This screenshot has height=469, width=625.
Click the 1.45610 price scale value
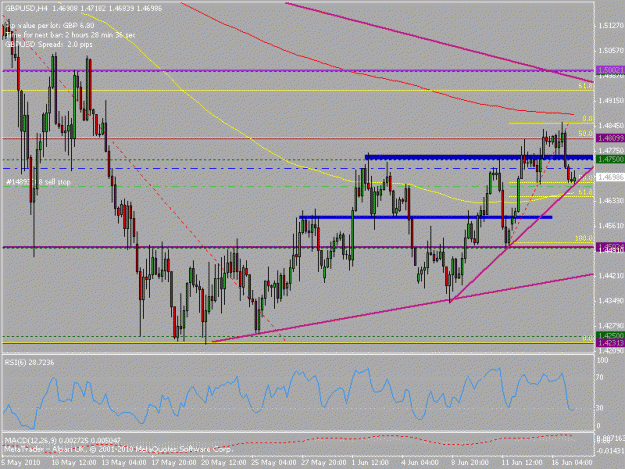coord(611,226)
